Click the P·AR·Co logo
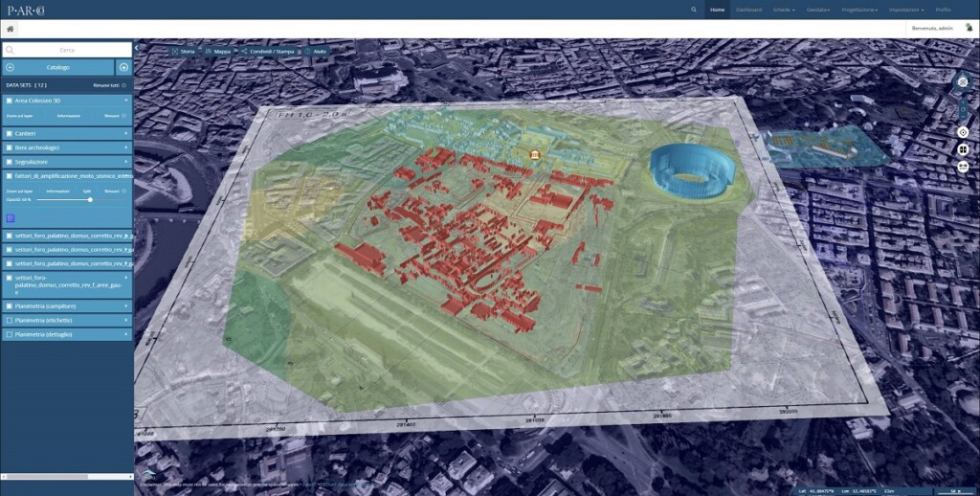The width and height of the screenshot is (980, 496). 26,10
